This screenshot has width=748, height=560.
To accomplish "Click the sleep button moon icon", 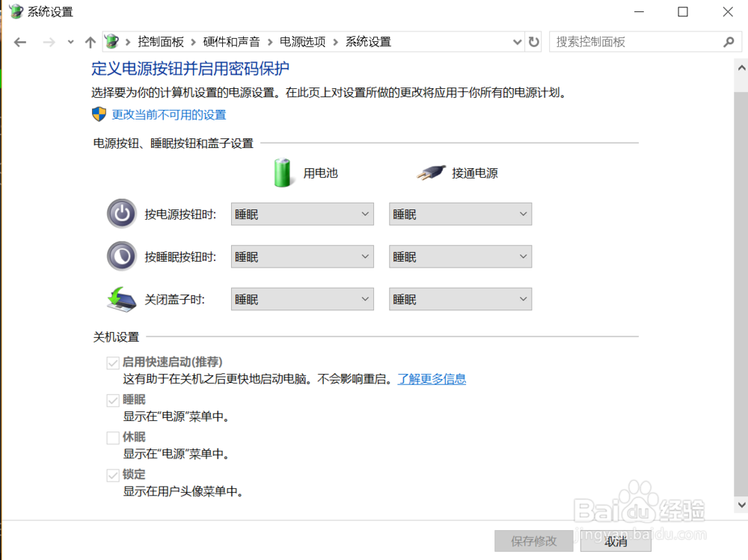I will (x=122, y=256).
